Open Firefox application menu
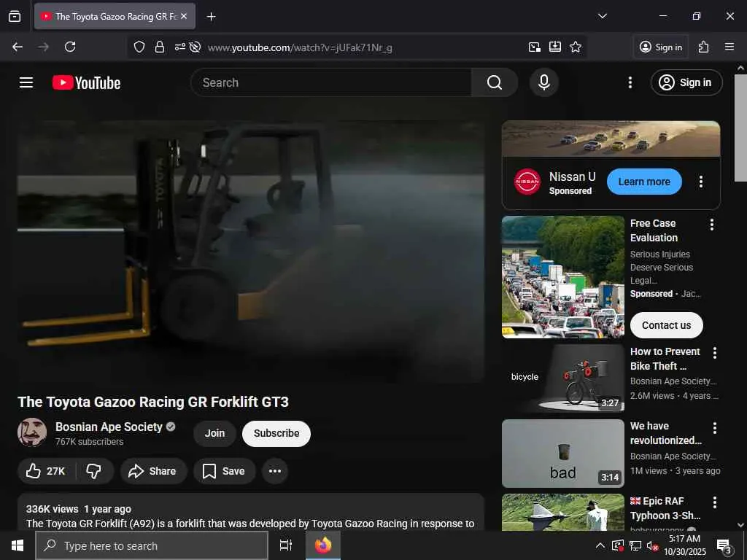 729,47
